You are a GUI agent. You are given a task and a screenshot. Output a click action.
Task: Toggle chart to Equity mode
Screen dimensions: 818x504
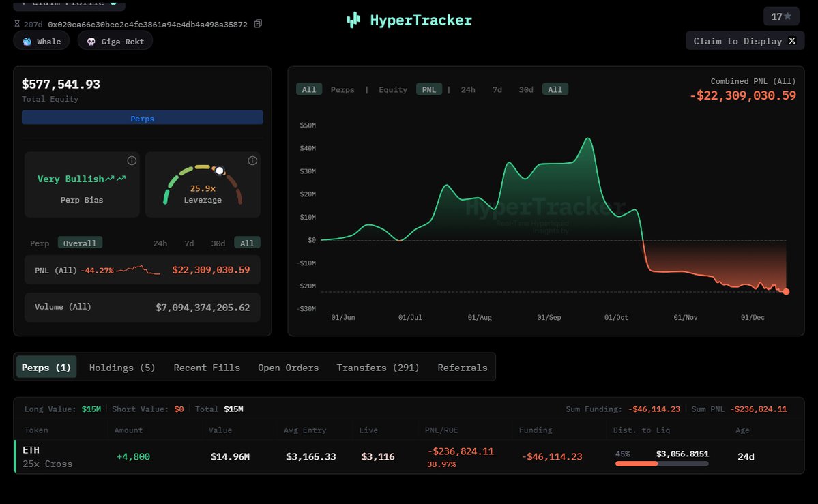(x=393, y=89)
